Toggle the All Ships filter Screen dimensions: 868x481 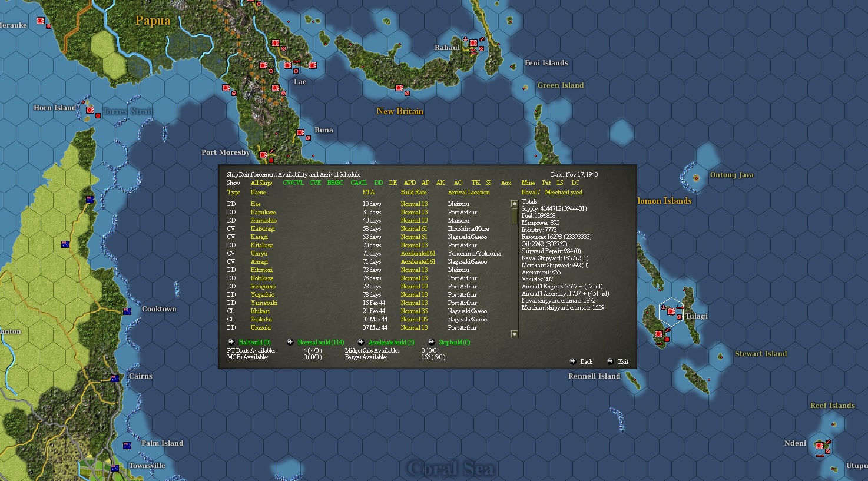(x=261, y=183)
